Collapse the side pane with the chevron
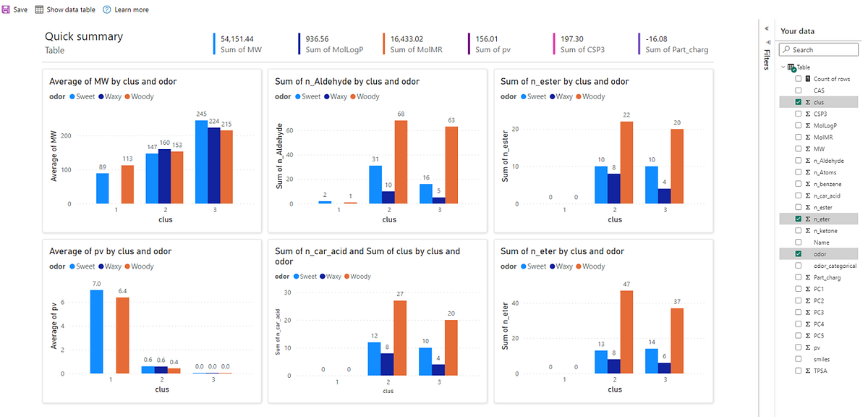The height and width of the screenshot is (417, 868). tap(767, 27)
